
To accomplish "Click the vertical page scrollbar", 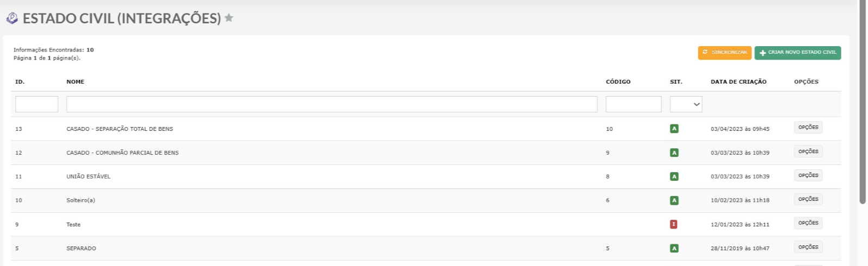I will tap(863, 102).
